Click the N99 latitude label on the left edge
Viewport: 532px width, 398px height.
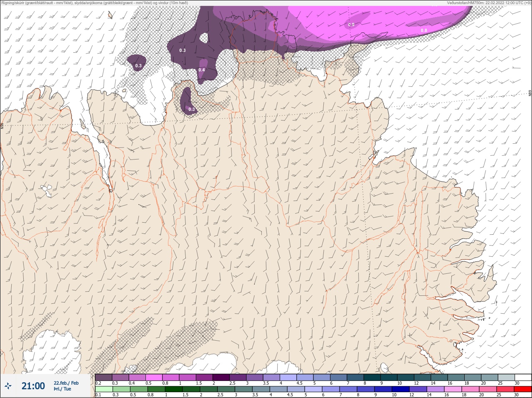2,125
